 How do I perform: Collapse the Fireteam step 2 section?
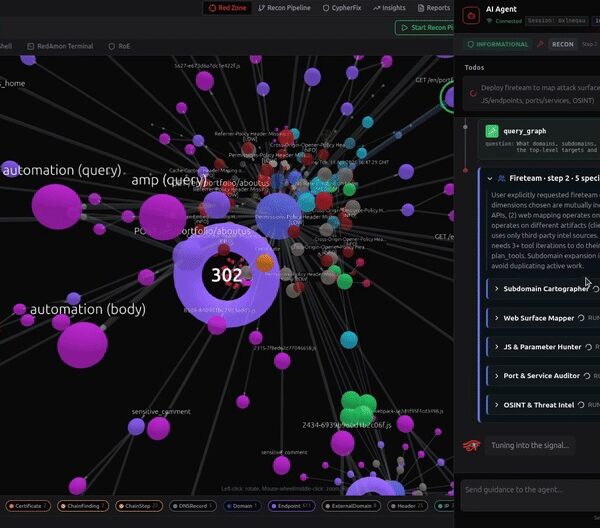[490, 178]
